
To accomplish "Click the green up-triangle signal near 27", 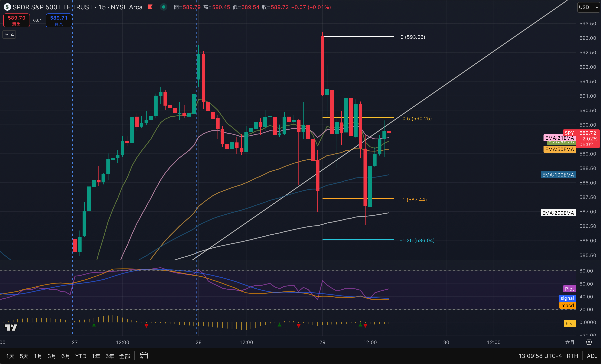I will tap(94, 325).
